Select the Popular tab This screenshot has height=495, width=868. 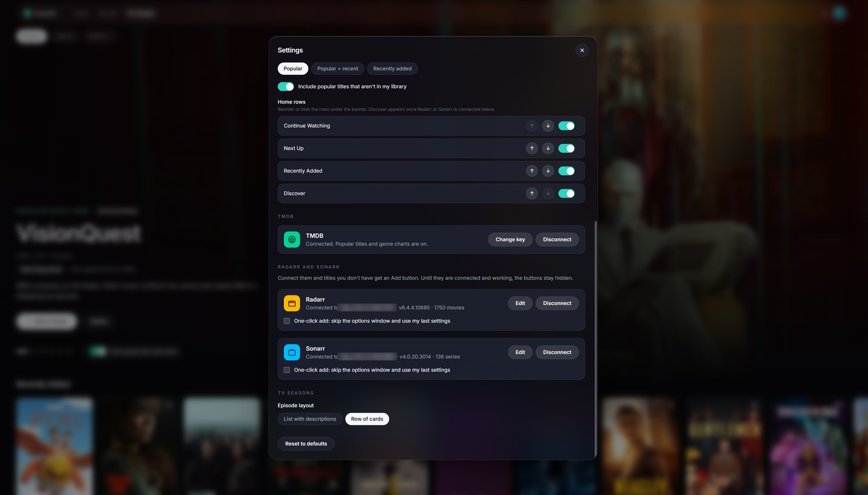click(x=293, y=69)
